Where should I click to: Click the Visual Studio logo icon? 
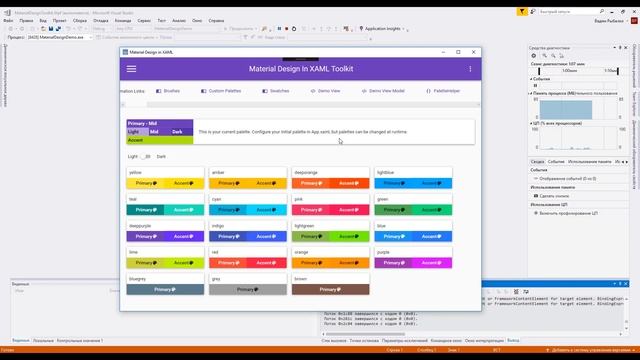[7, 12]
